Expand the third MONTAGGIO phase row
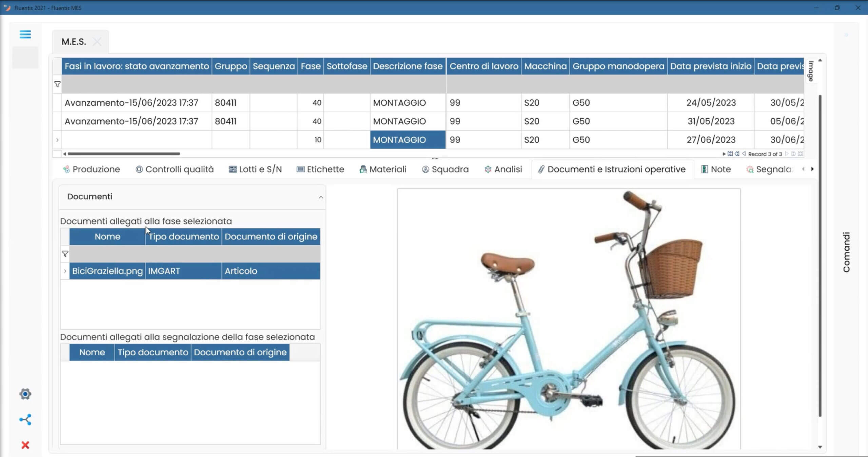This screenshot has width=868, height=457. [x=57, y=140]
